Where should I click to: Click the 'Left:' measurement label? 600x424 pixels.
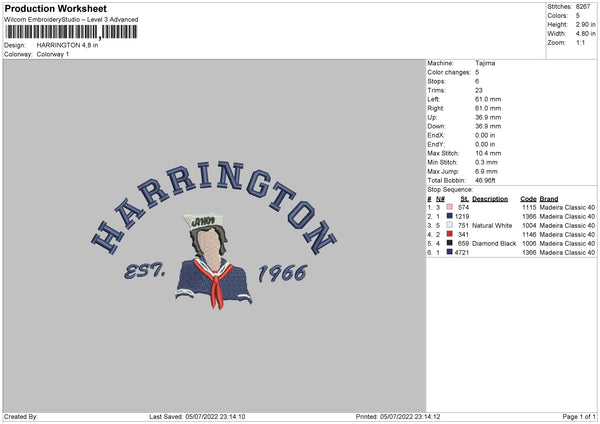click(x=434, y=99)
